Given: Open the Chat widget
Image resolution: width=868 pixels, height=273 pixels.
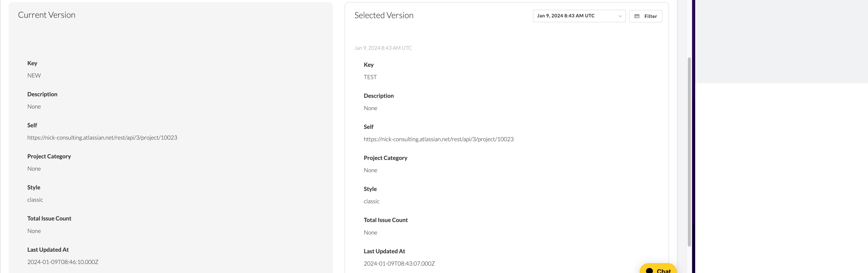Looking at the screenshot, I should pyautogui.click(x=658, y=269).
